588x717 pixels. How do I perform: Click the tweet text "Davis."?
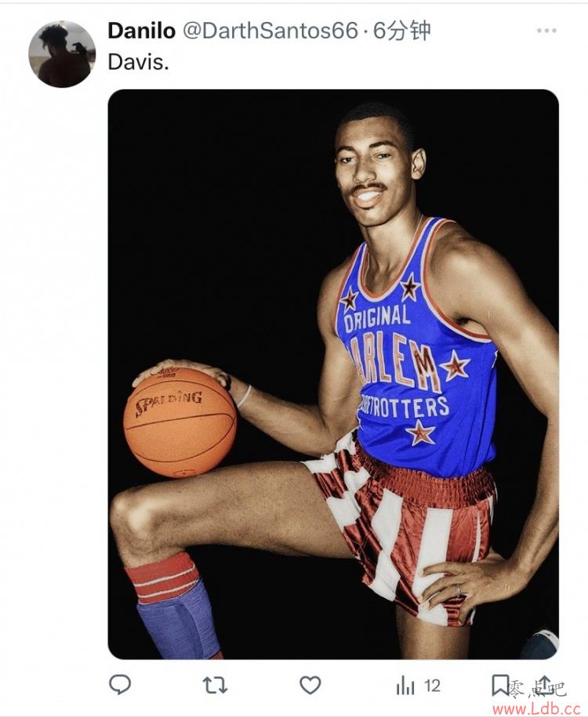pos(138,62)
